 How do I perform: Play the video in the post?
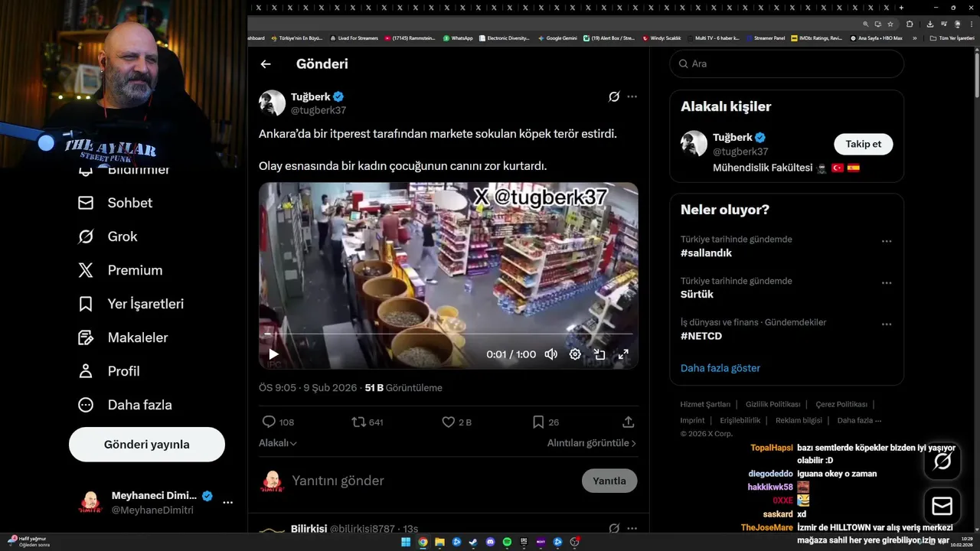click(273, 354)
